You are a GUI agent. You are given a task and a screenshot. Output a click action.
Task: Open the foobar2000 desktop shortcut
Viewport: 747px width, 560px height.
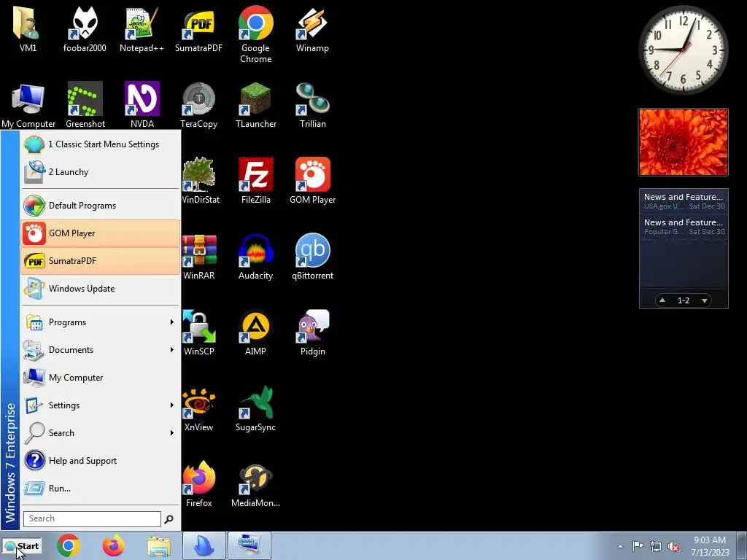coord(85,28)
